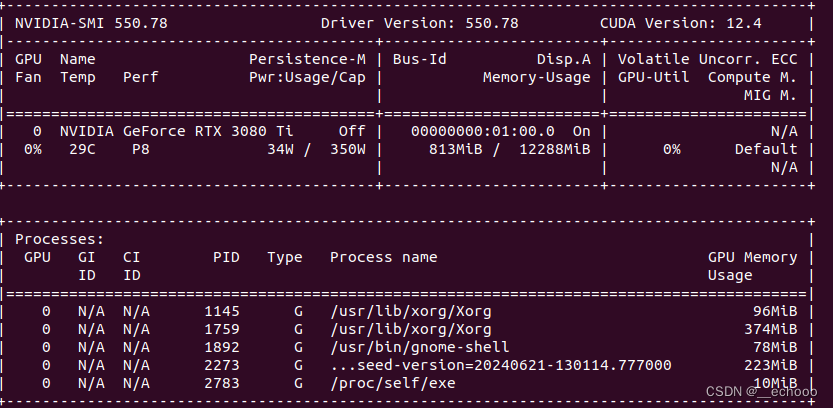Click the Processes section heading

[60, 239]
